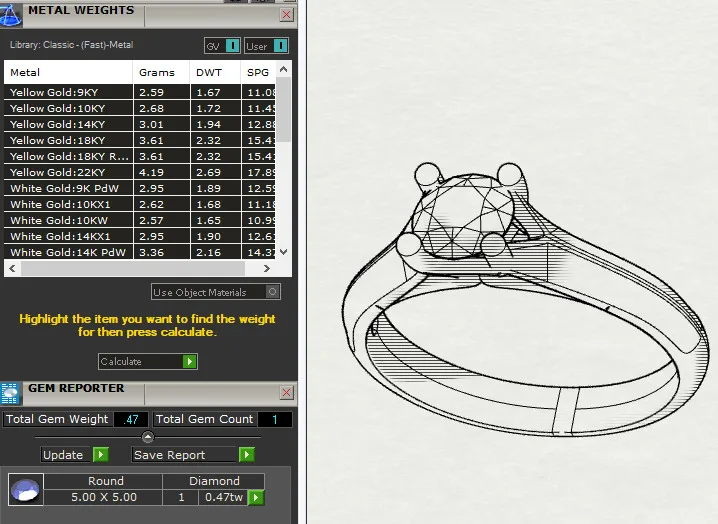Select the Yellow Gold:18KY row
Viewport: 718px width, 524px height.
140,140
